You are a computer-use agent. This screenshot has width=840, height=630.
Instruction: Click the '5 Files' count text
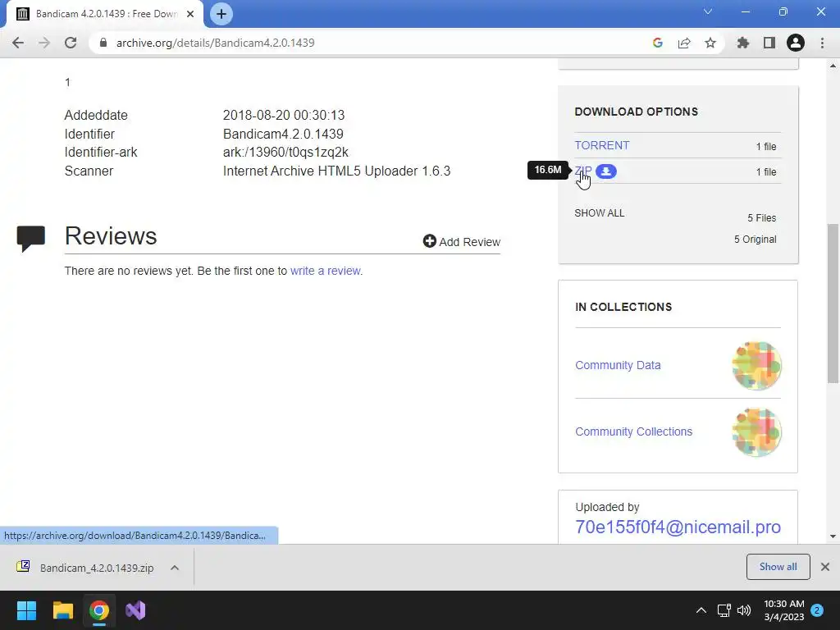(x=762, y=218)
